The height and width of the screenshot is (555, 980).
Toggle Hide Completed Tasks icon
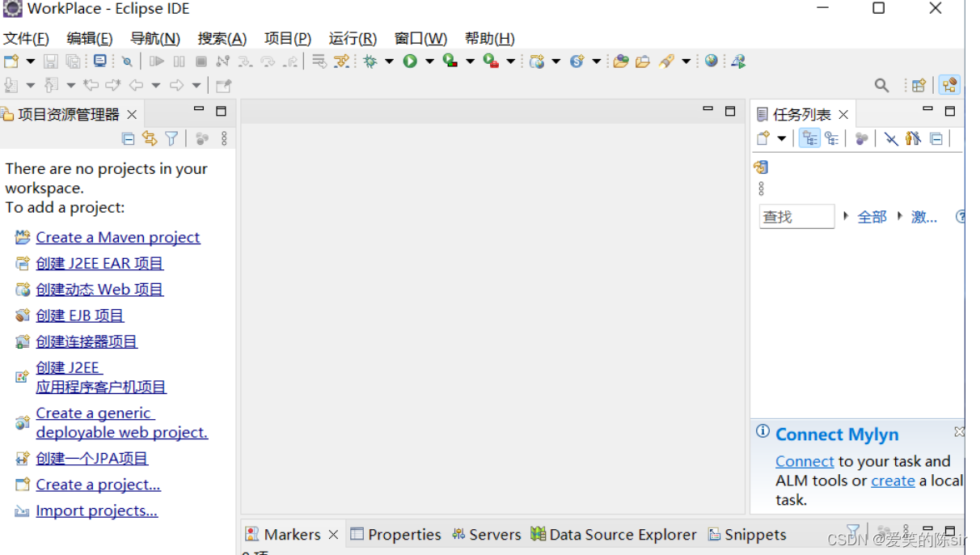click(x=890, y=138)
